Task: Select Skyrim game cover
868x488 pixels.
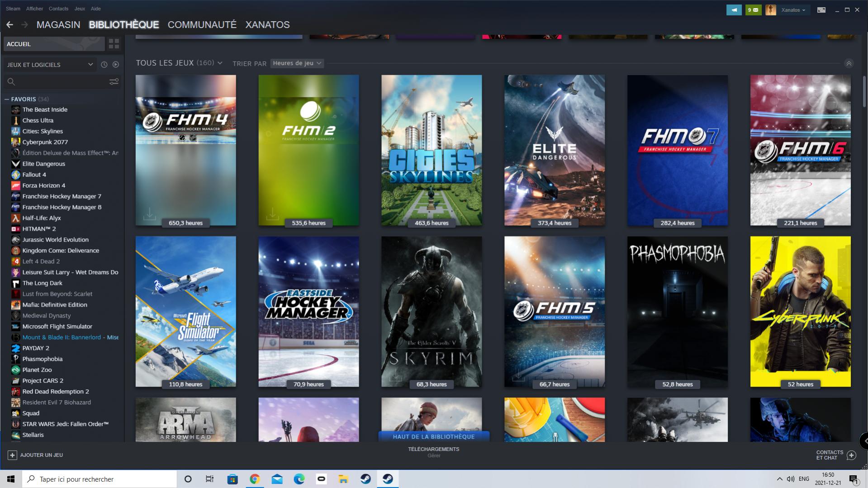Action: click(x=432, y=312)
